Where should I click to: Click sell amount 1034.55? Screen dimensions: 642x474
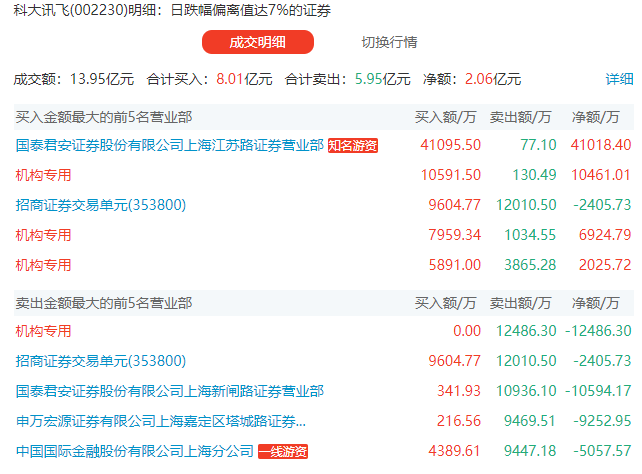[x=530, y=235]
